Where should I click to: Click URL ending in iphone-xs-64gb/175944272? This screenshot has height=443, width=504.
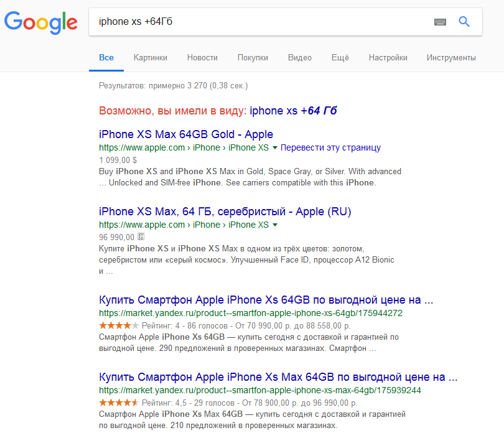pyautogui.click(x=250, y=313)
